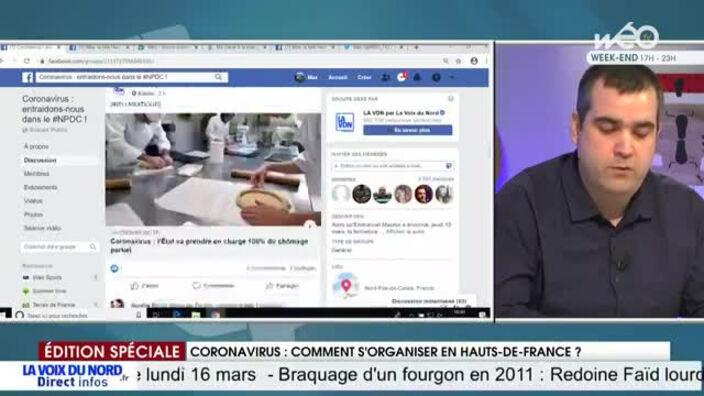Go to Accueil in the Facebook bar

tap(338, 77)
